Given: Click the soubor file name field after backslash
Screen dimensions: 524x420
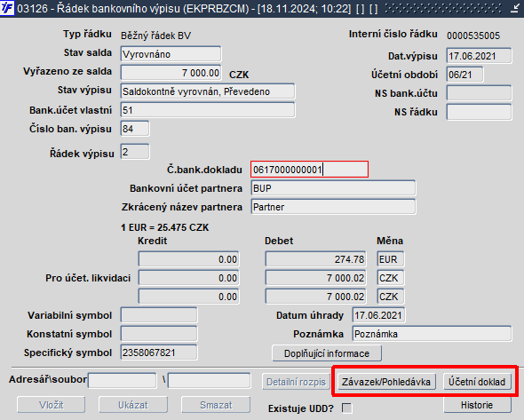Looking at the screenshot, I should (210, 381).
